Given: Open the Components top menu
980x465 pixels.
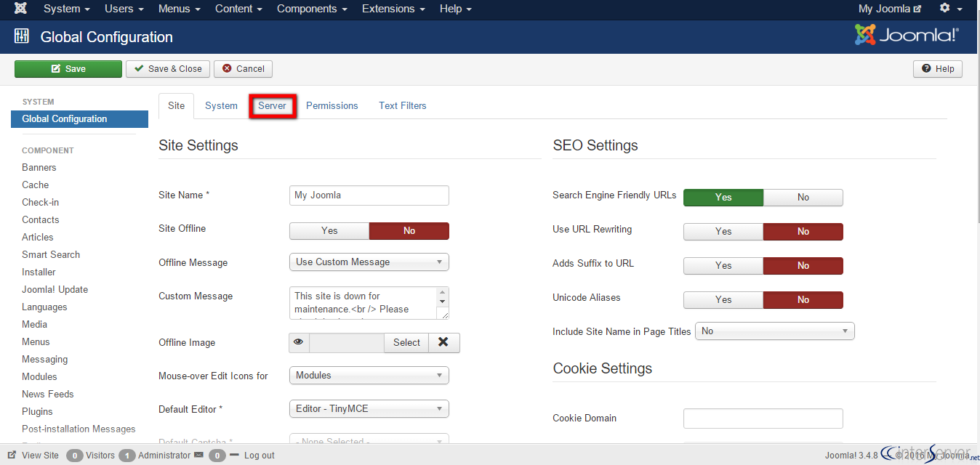Looking at the screenshot, I should tap(311, 9).
